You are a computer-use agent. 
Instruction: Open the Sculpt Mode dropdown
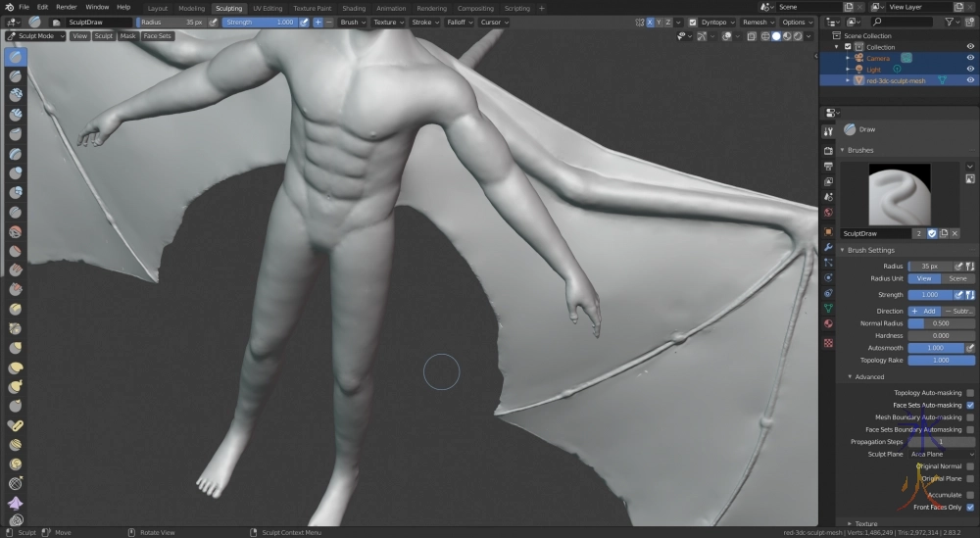pyautogui.click(x=36, y=36)
